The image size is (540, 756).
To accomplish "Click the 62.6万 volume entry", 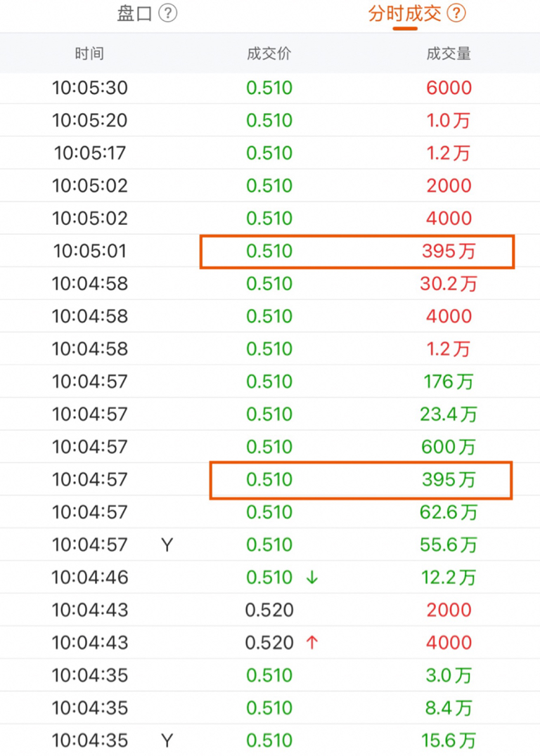I will 448,512.
